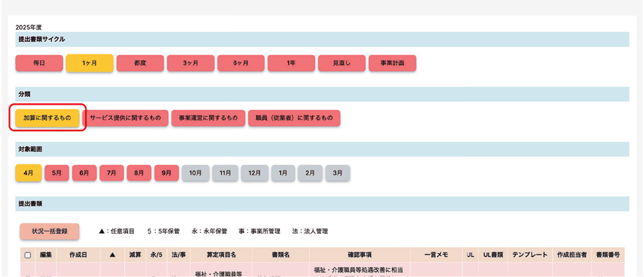The width and height of the screenshot is (644, 277).
Task: Click the 一言メモ column header
Action: click(436, 255)
